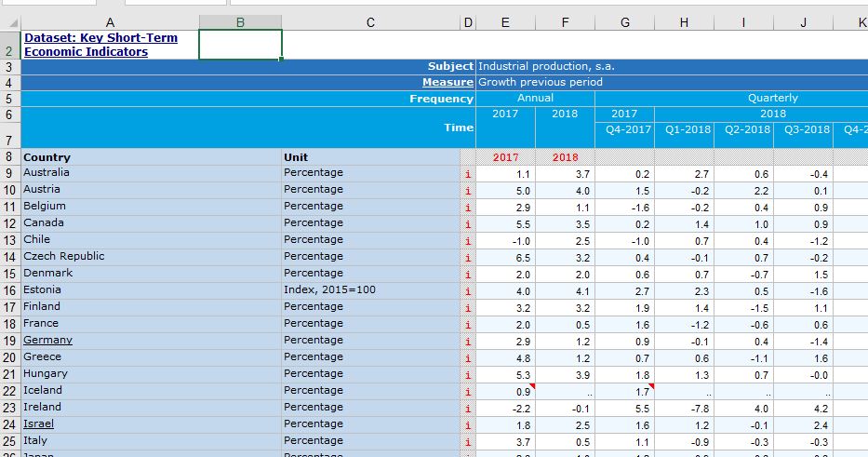The width and height of the screenshot is (868, 457).
Task: Select row 22 header
Action: click(10, 391)
